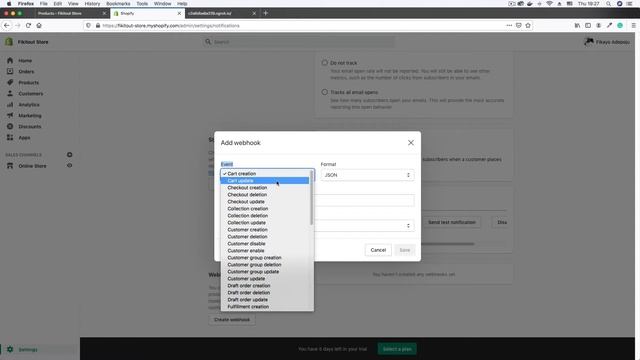Switch to Products Fikfout Store tab
Image resolution: width=640 pixels, height=360 pixels.
coord(69,13)
